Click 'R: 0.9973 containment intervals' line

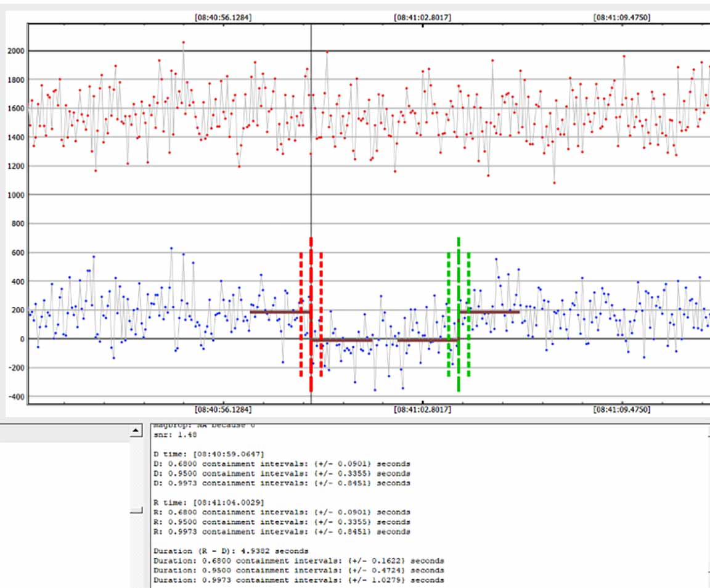pyautogui.click(x=282, y=531)
